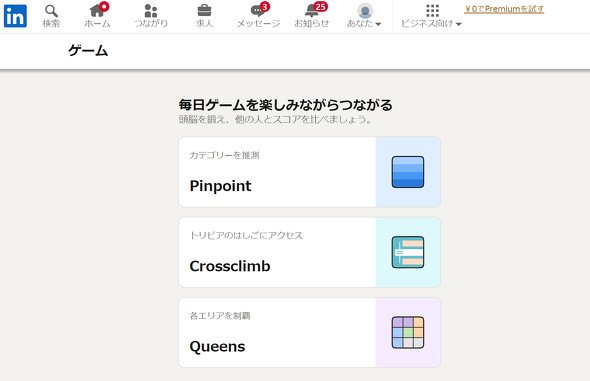The height and width of the screenshot is (381, 590).
Task: Click the Pinpoint blue square icon
Action: 408,172
